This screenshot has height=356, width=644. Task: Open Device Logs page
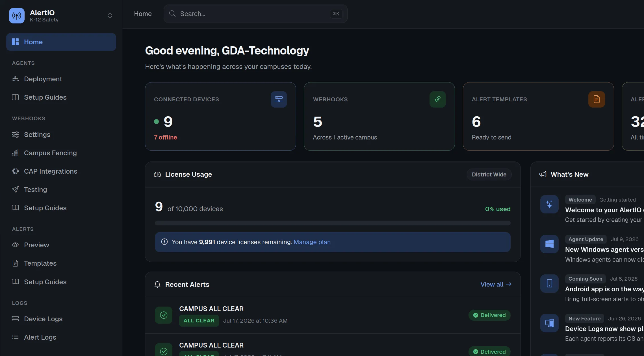coord(61,319)
